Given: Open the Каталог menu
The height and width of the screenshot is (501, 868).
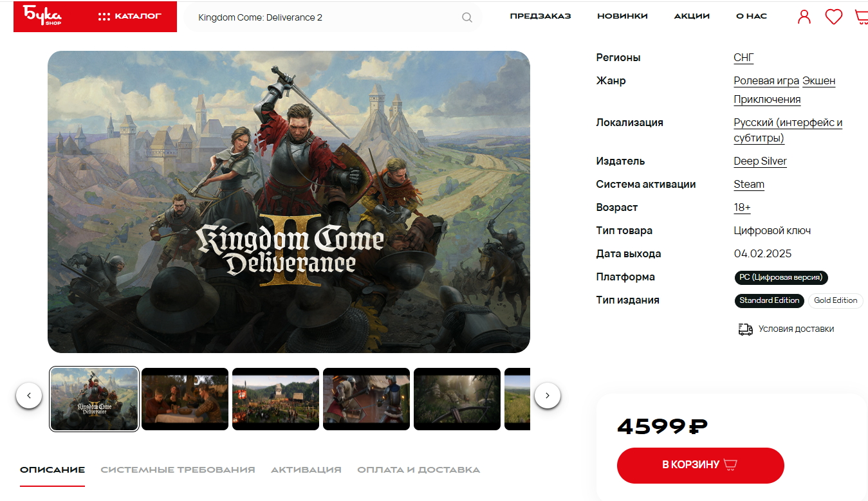Looking at the screenshot, I should (129, 16).
